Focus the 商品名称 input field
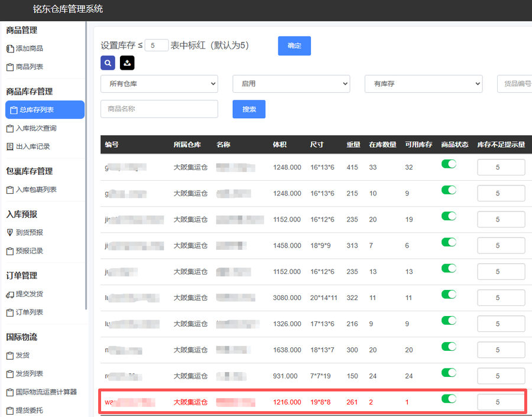 (160, 109)
